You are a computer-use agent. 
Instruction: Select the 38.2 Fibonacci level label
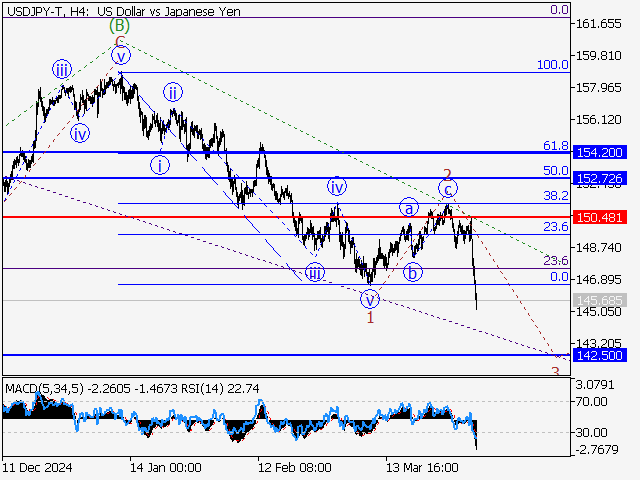pos(555,196)
